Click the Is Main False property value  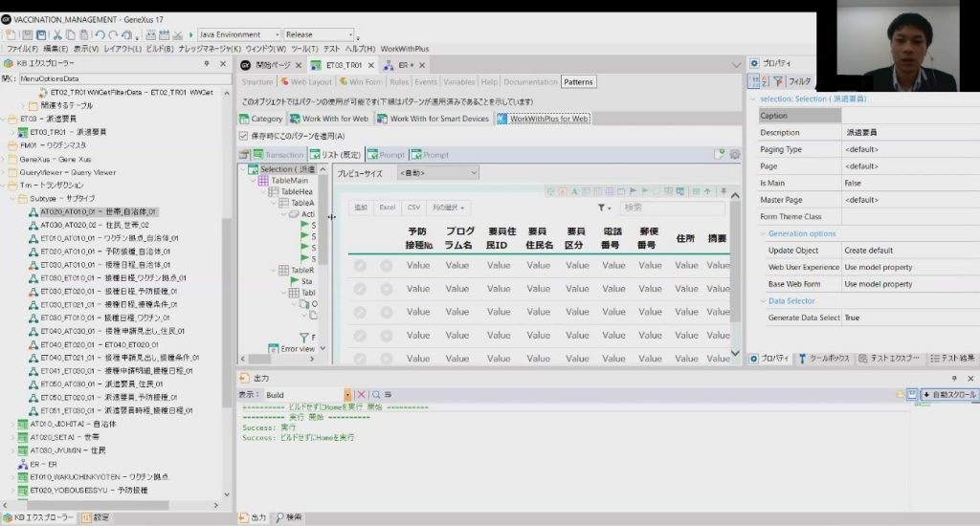[910, 183]
